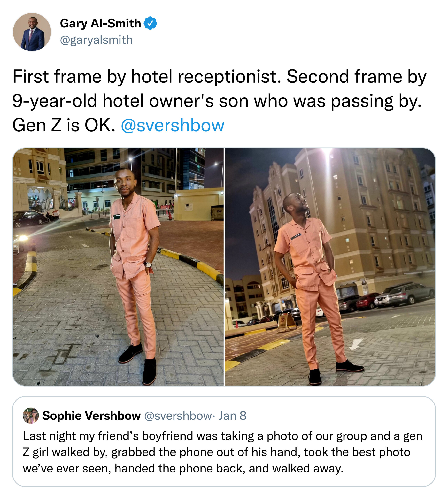This screenshot has height=499, width=448.
Task: Open Gary Al-Smith's profile avatar
Action: point(32,32)
